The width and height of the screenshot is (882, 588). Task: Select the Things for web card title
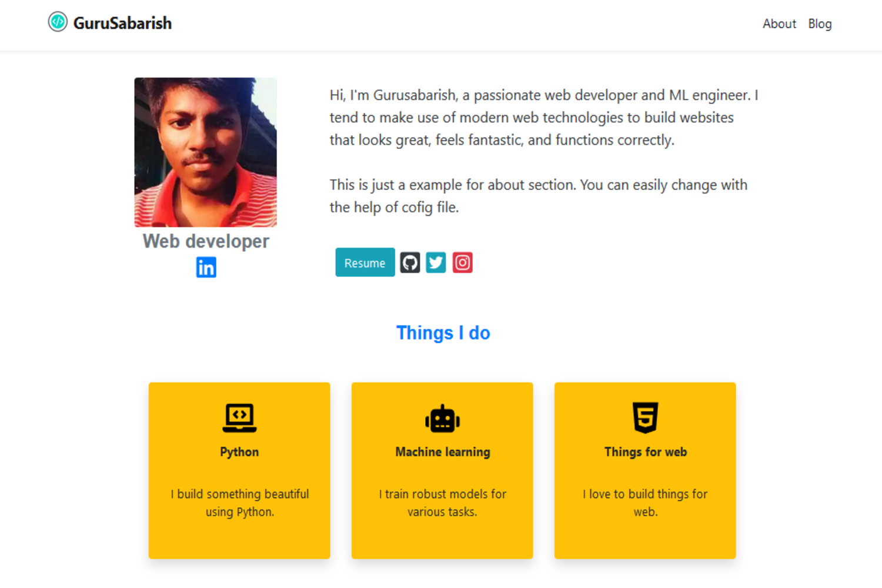coord(645,452)
